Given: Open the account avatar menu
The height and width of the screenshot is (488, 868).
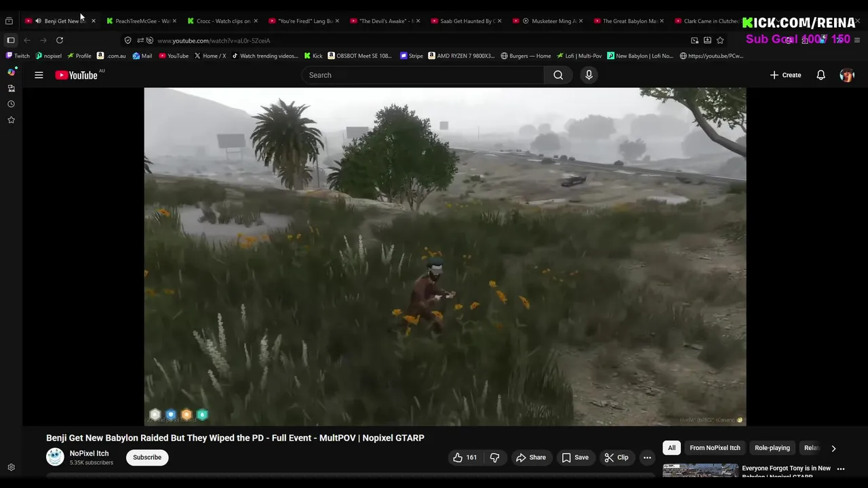Looking at the screenshot, I should point(847,75).
